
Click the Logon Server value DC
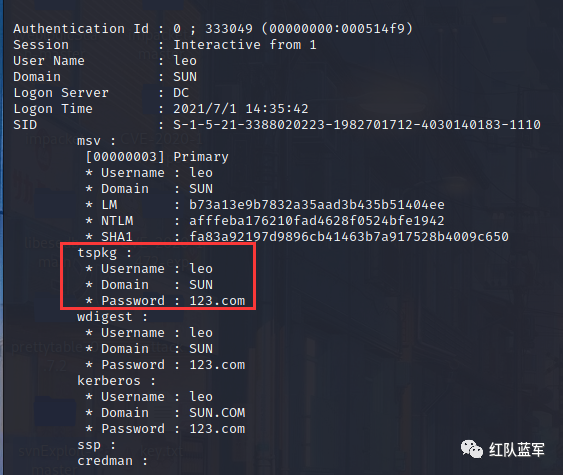point(181,93)
